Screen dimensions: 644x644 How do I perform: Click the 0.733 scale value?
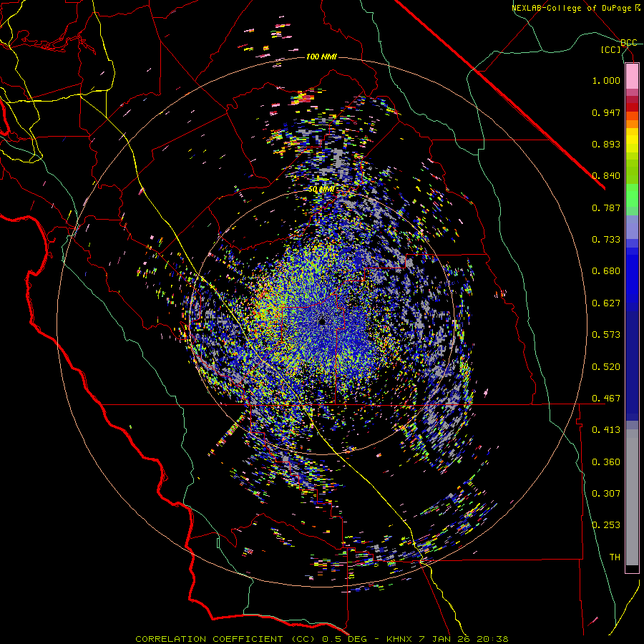point(606,240)
